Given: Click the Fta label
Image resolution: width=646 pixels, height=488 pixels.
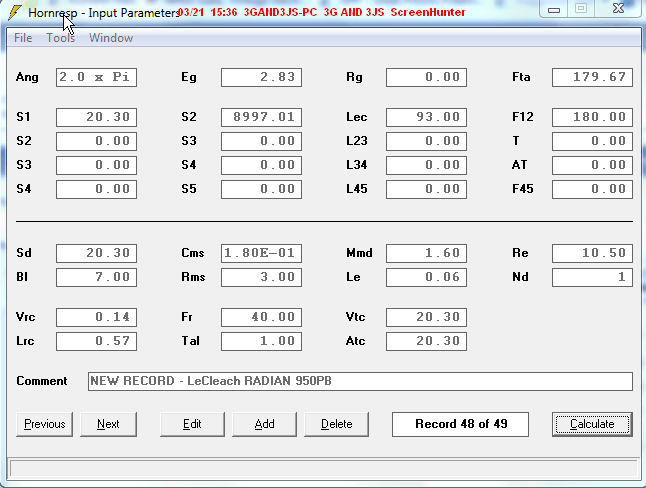Looking at the screenshot, I should [521, 77].
